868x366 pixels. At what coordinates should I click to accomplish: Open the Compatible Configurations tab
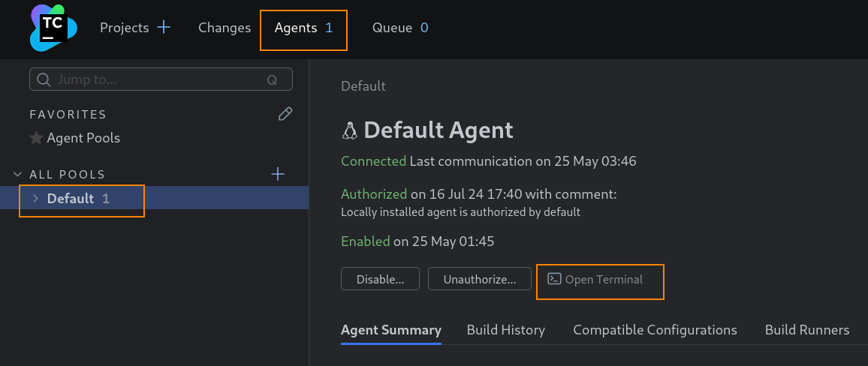coord(655,330)
